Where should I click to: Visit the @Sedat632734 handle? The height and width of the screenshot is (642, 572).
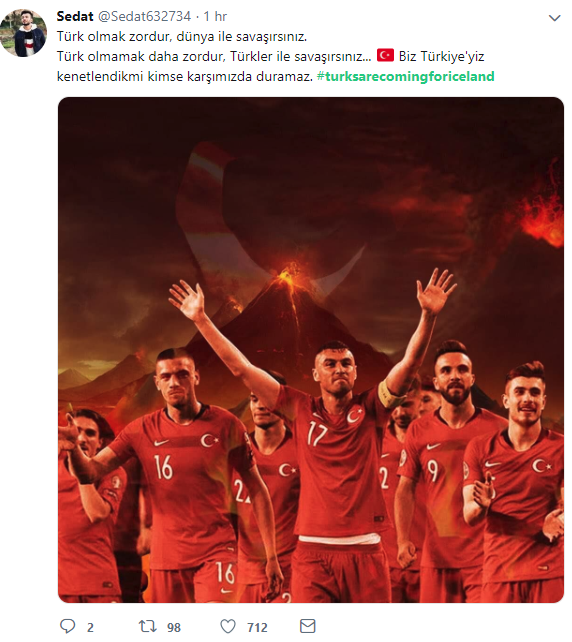[144, 16]
